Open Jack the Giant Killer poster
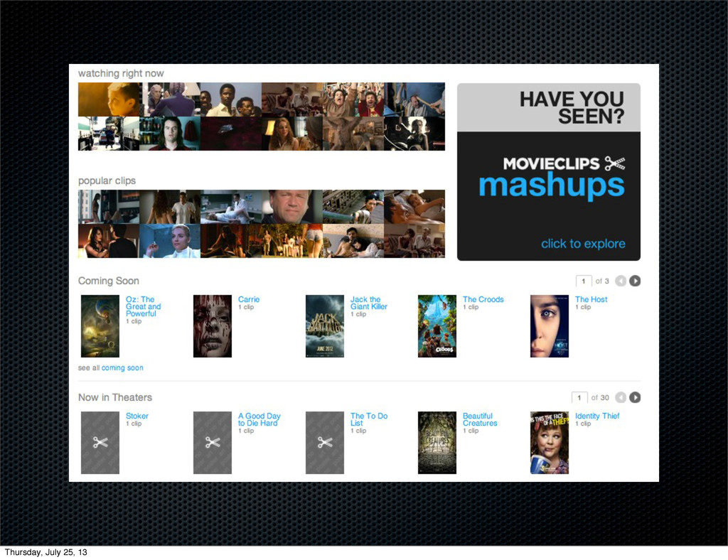Image resolution: width=728 pixels, height=560 pixels. coord(324,326)
